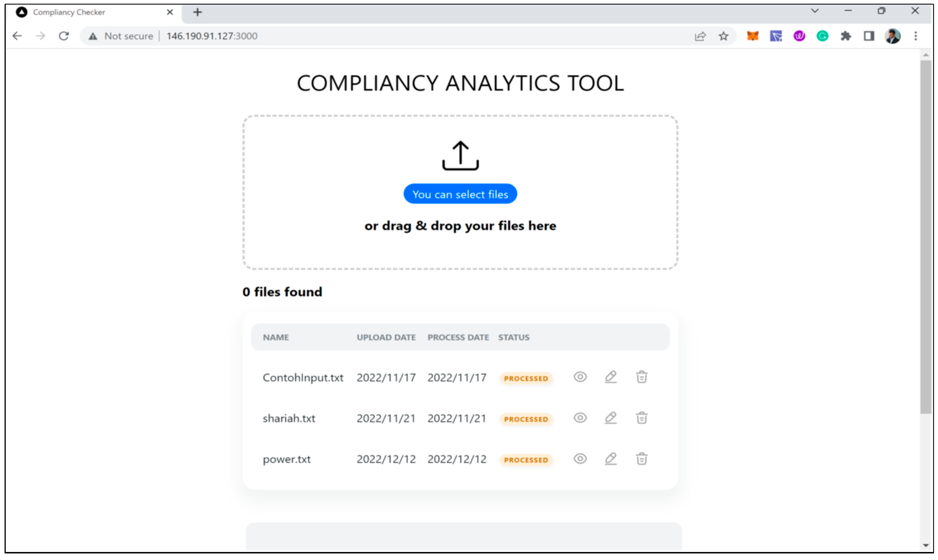Open Chrome's three-dot menu
938x560 pixels.
click(915, 36)
